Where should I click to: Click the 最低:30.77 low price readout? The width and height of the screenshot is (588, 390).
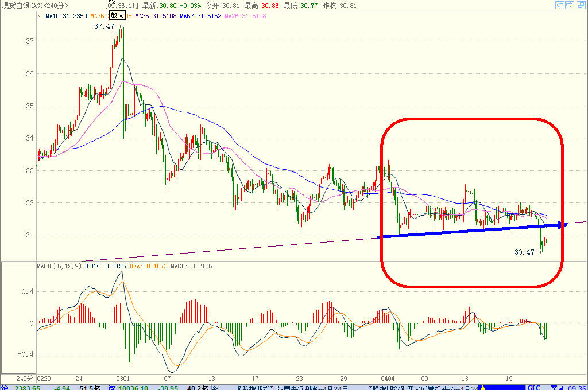point(300,6)
